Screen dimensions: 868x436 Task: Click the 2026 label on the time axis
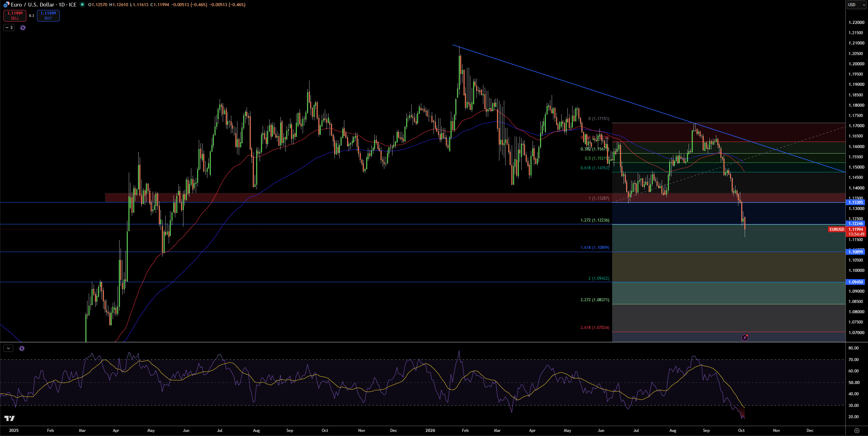coord(430,431)
